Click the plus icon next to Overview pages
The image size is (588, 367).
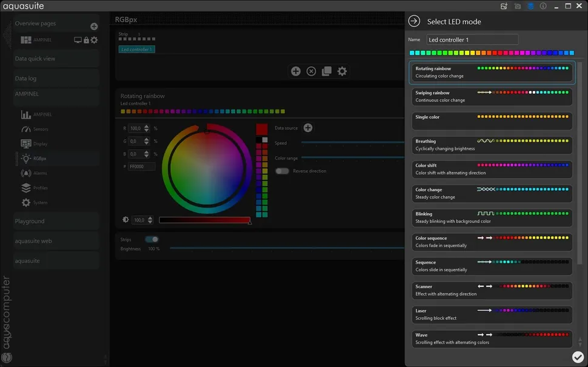[94, 26]
